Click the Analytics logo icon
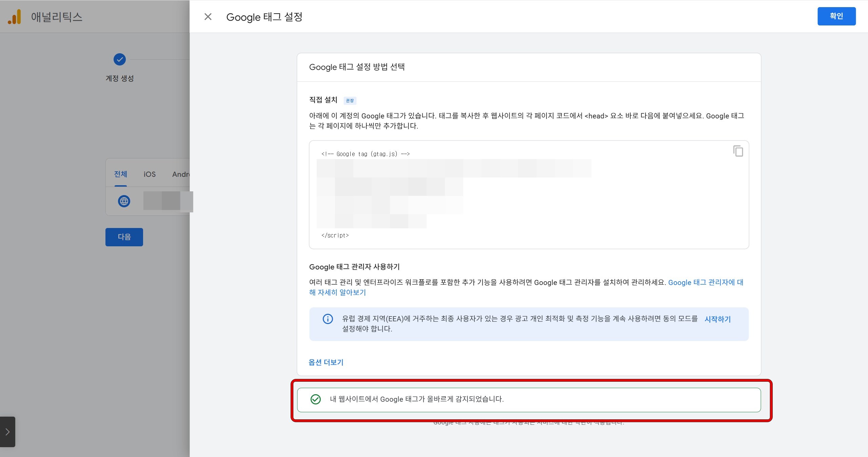 [14, 17]
